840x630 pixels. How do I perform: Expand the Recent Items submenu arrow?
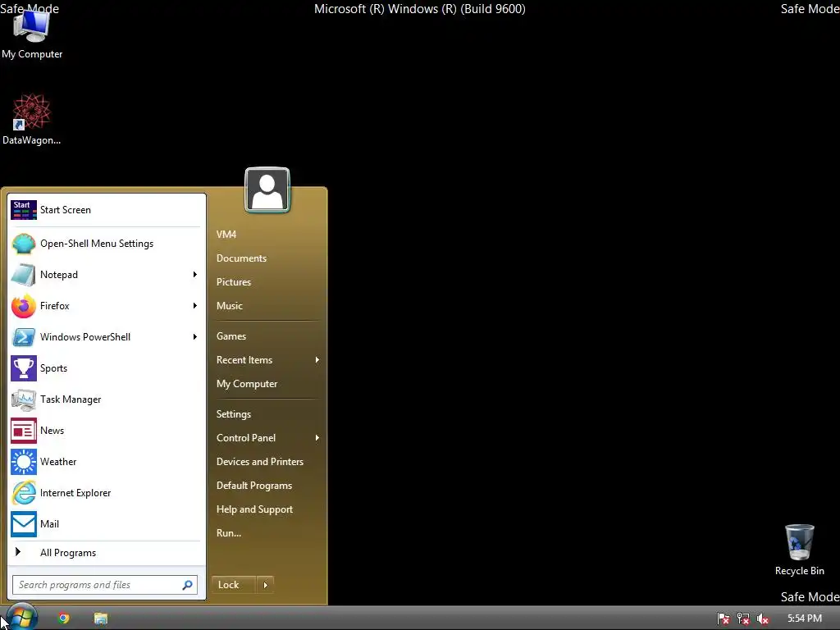317,360
